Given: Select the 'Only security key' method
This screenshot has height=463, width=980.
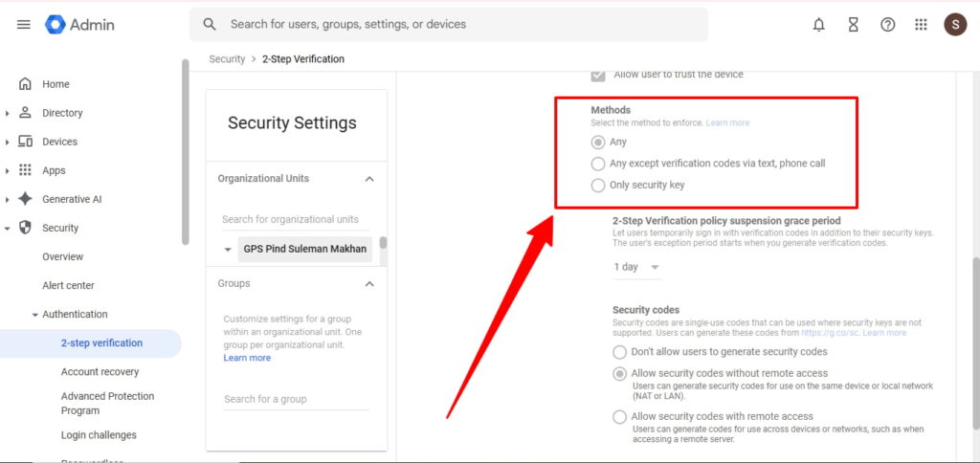Looking at the screenshot, I should 598,185.
